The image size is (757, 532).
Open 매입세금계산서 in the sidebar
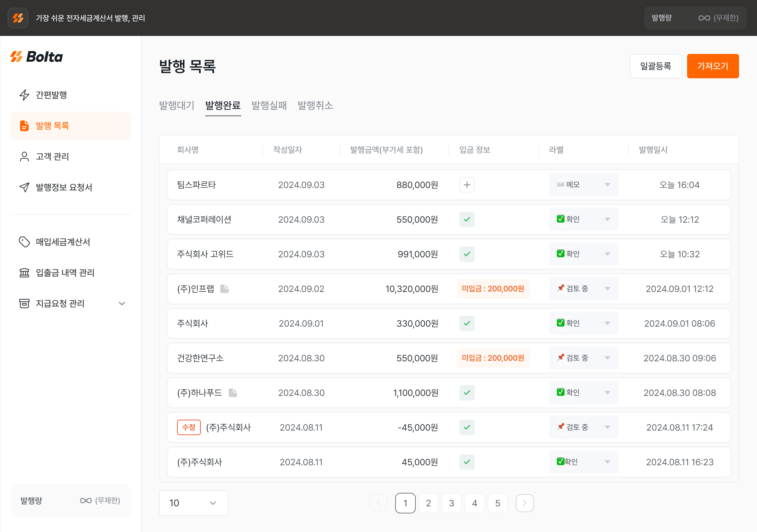(x=70, y=242)
